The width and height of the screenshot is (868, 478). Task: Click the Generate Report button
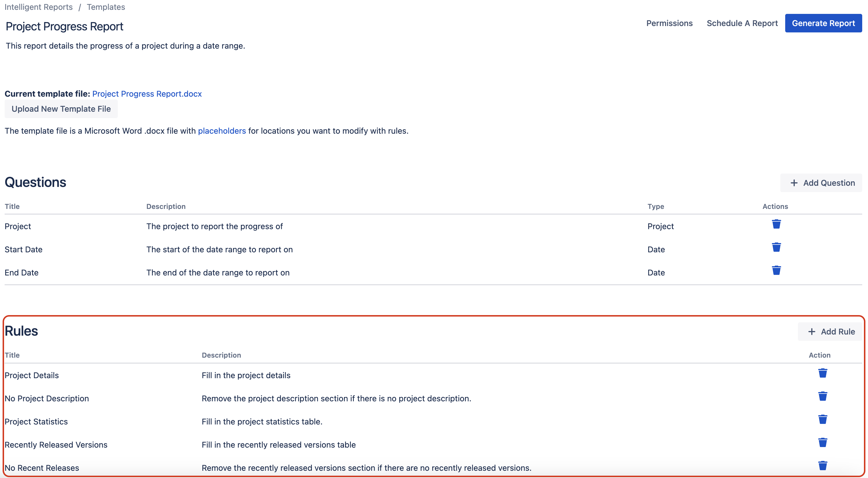pos(823,23)
